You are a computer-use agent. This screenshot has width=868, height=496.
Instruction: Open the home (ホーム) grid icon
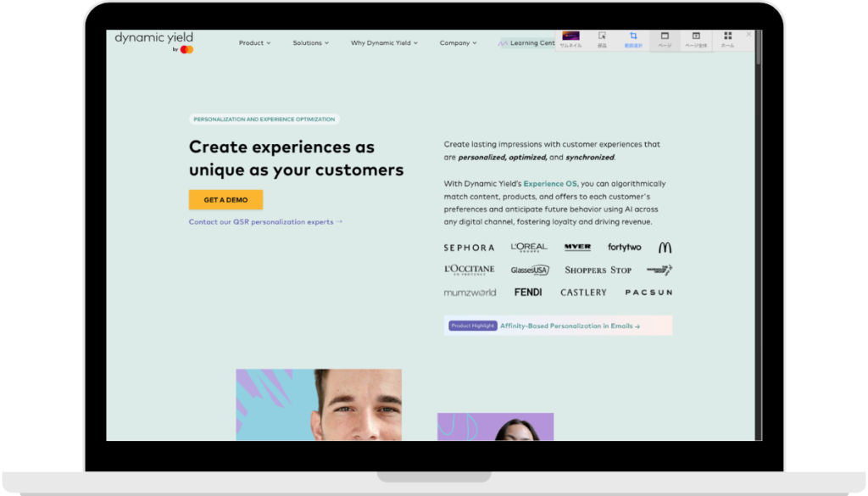[728, 40]
